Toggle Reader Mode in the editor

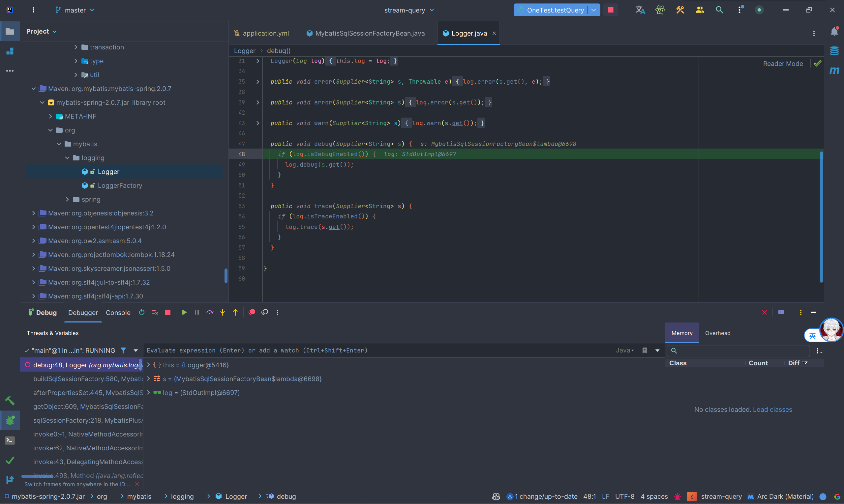783,64
